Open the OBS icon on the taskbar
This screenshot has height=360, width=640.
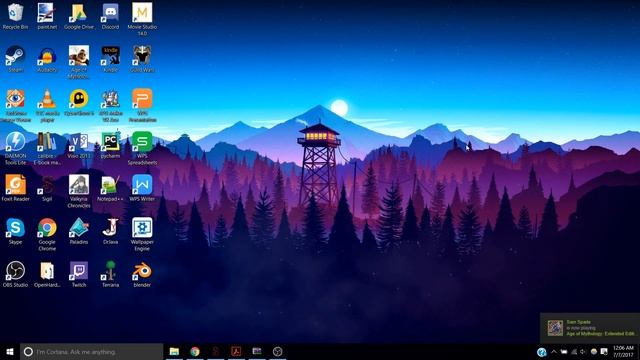pos(278,351)
